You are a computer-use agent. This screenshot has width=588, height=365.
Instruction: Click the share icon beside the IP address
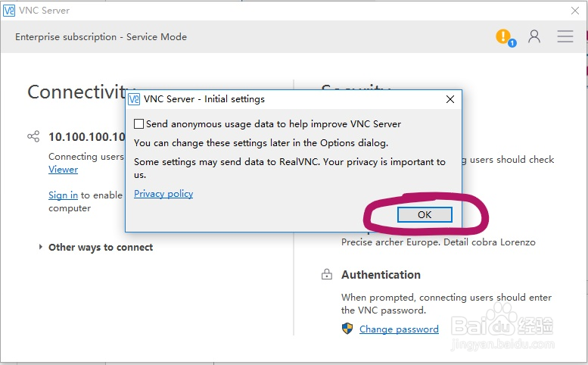(33, 137)
